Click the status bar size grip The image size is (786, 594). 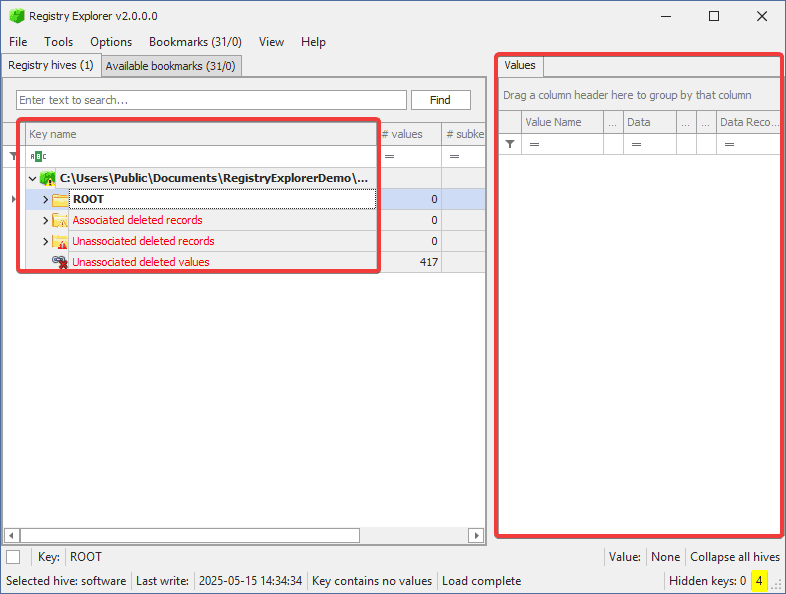click(x=778, y=585)
